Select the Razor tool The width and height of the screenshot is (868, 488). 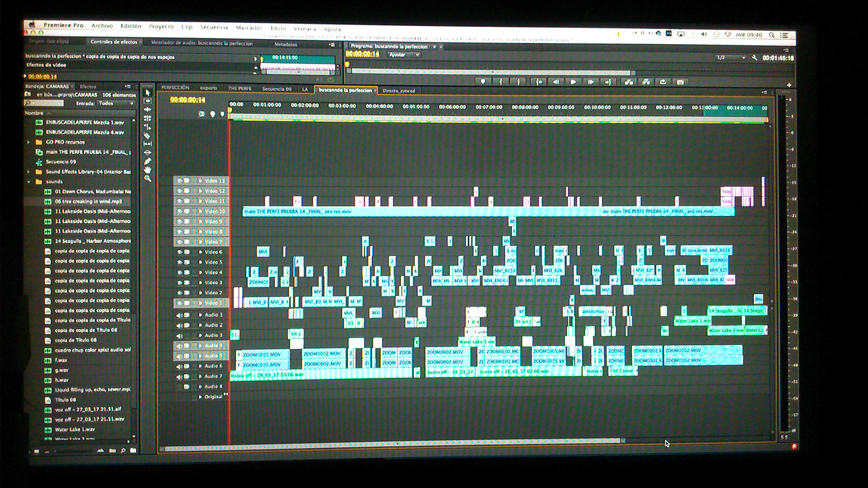click(x=148, y=135)
